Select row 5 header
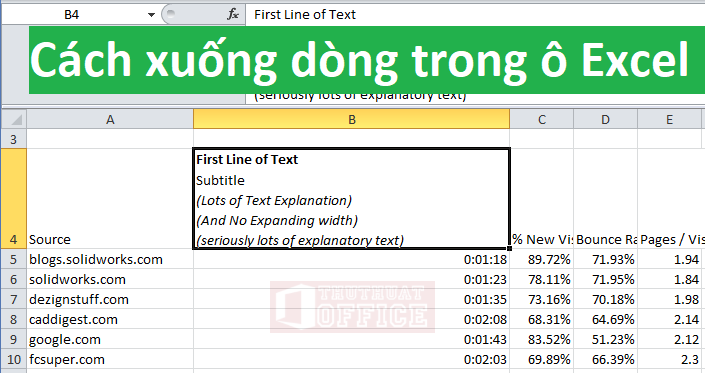This screenshot has height=373, width=705. 14,259
